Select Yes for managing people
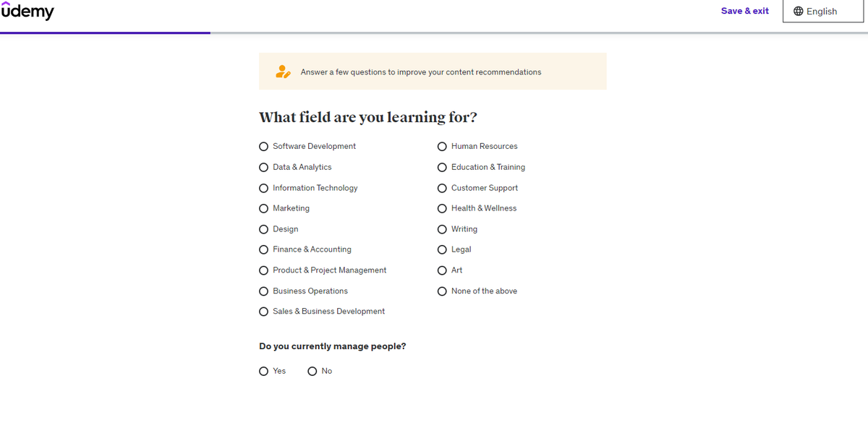The image size is (868, 428). pyautogui.click(x=264, y=371)
